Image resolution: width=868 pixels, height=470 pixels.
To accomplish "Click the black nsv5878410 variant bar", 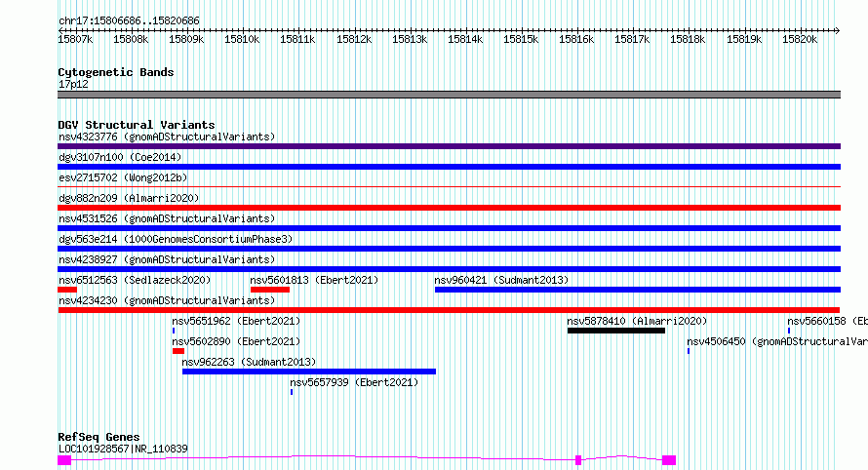I will 616,331.
